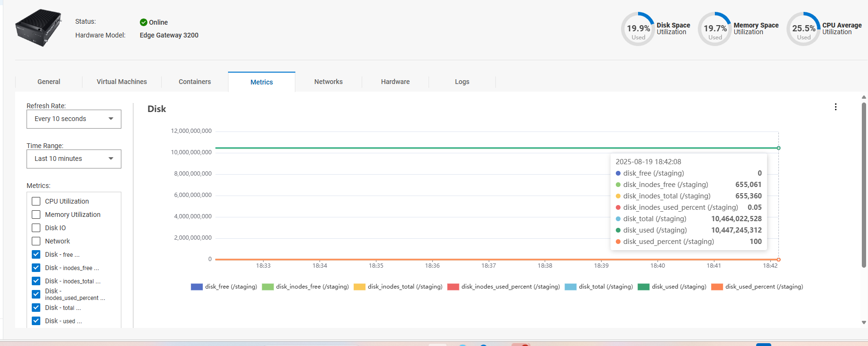Viewport: 868px width, 346px height.
Task: Click the green Online status icon
Action: point(144,22)
